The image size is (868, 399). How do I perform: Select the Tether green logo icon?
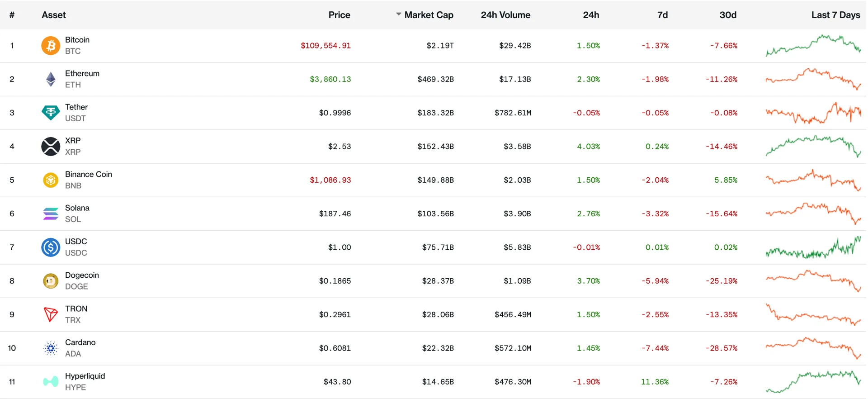click(51, 113)
